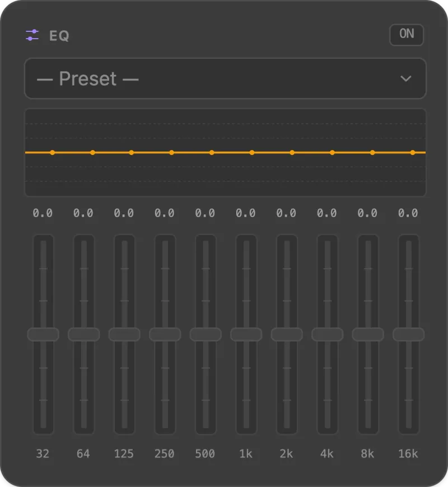The width and height of the screenshot is (448, 487).
Task: Click the 1k frequency label
Action: click(x=245, y=454)
